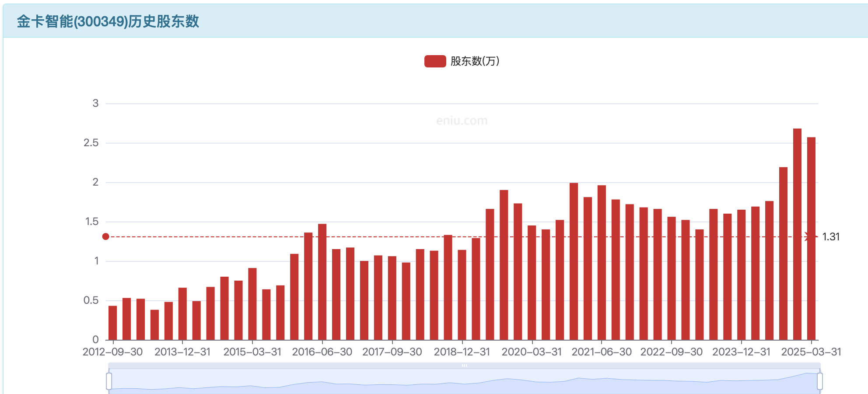Click the 2016-06-30 axis label
868x394 pixels.
pos(322,352)
